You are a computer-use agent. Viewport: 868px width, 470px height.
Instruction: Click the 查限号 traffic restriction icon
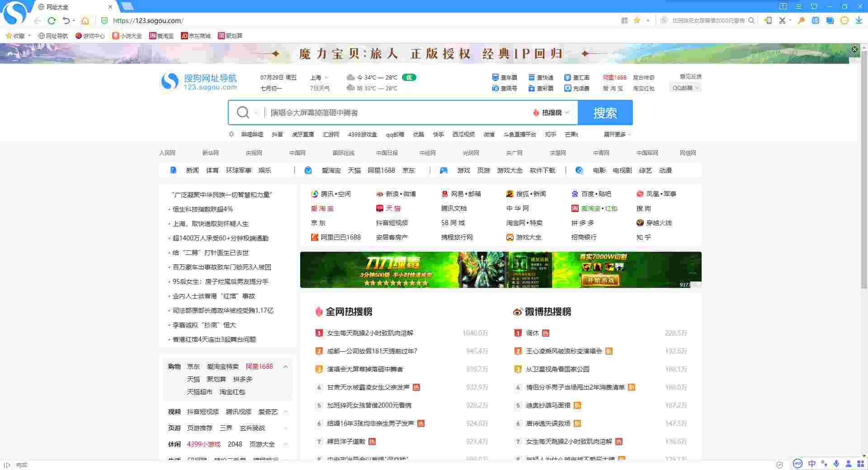click(x=495, y=88)
